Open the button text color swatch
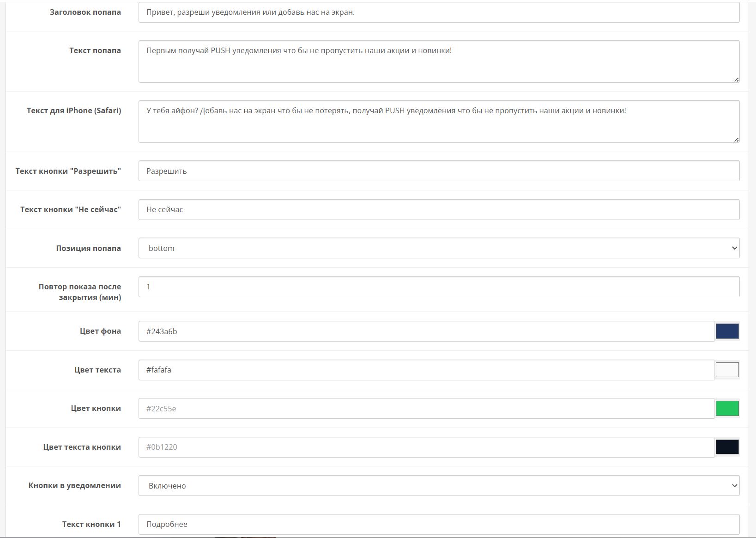 coord(727,447)
